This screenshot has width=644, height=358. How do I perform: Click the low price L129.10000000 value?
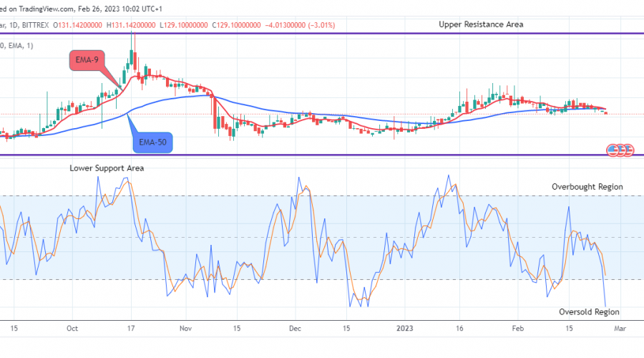tap(184, 25)
